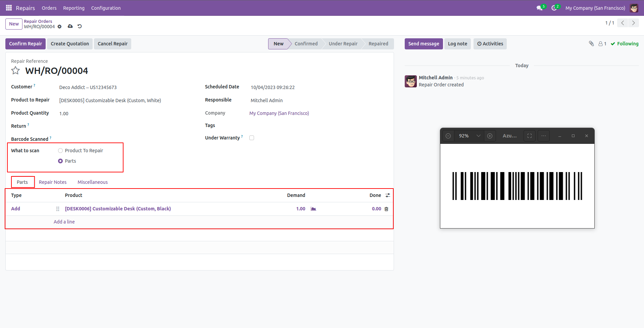
Task: Edit the Demand value 1.00
Action: 301,209
